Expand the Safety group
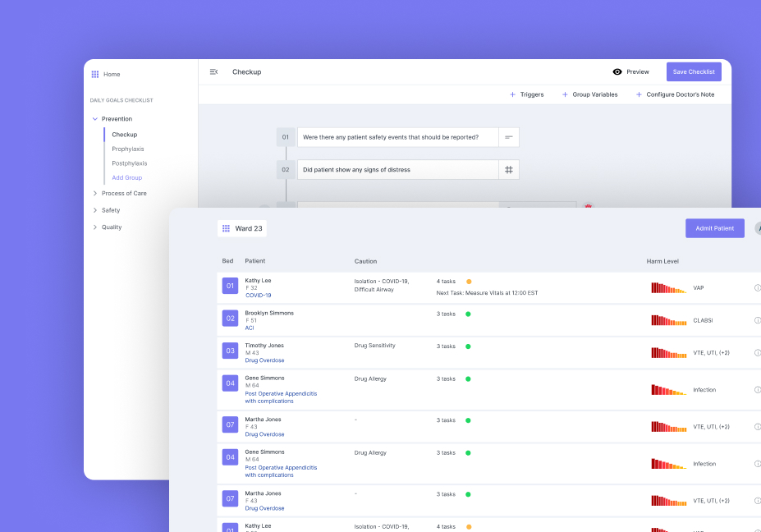This screenshot has height=532, width=761. click(x=95, y=210)
